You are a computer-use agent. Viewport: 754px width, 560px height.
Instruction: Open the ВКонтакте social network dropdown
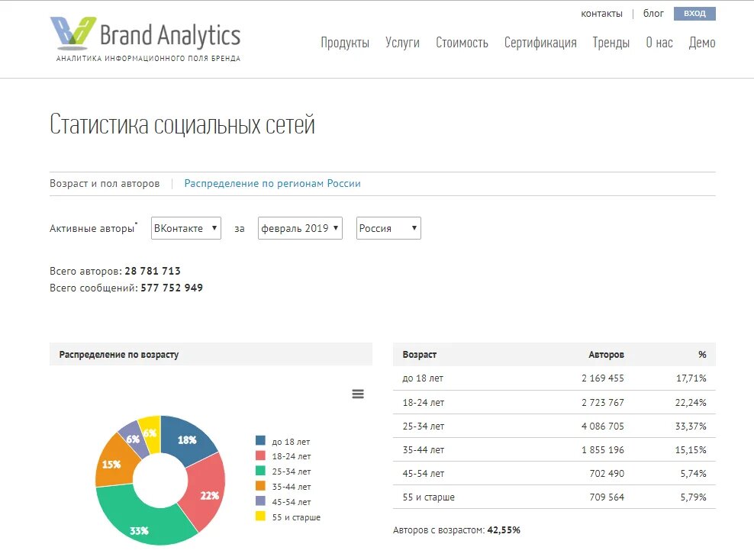click(185, 227)
